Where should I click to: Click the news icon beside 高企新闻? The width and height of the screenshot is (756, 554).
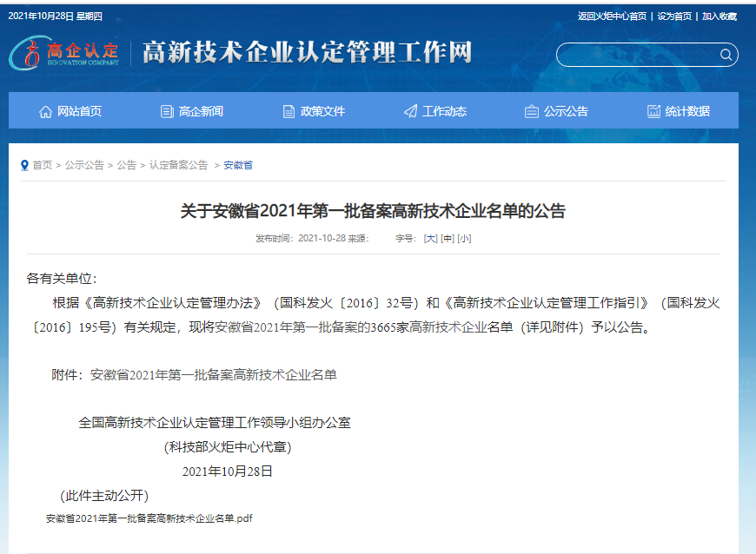tap(167, 112)
